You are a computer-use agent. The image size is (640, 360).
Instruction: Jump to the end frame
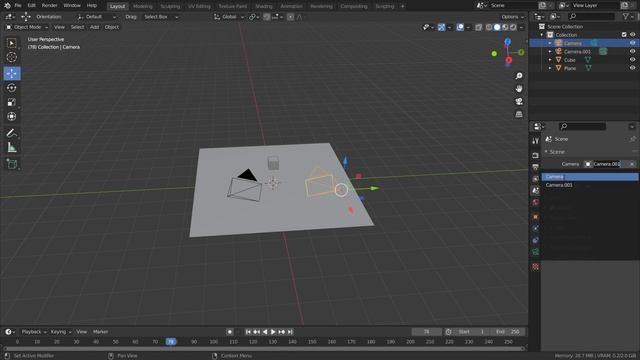pos(290,332)
